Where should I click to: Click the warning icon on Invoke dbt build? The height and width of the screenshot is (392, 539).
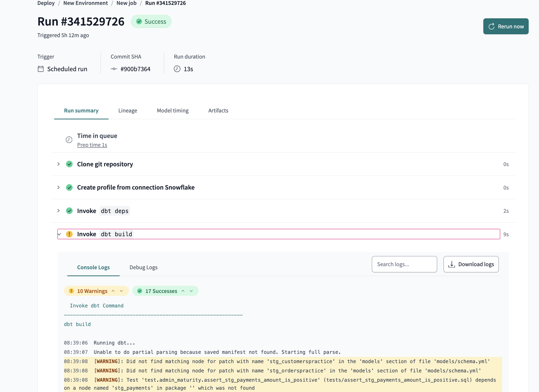pos(69,234)
